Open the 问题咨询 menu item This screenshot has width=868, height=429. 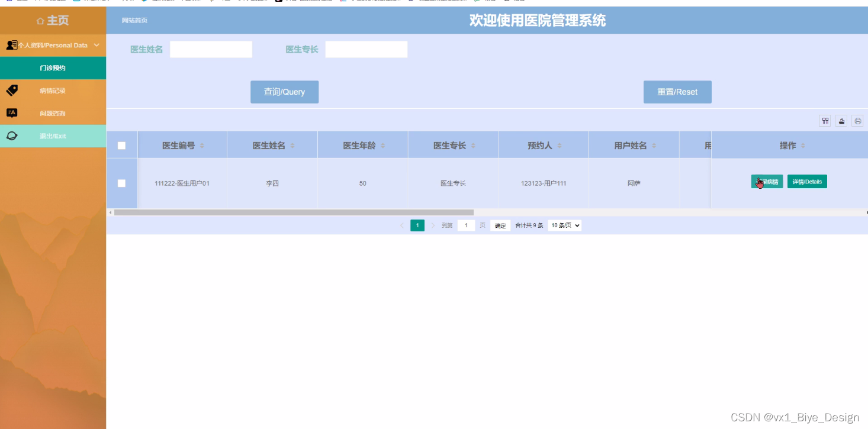coord(53,113)
